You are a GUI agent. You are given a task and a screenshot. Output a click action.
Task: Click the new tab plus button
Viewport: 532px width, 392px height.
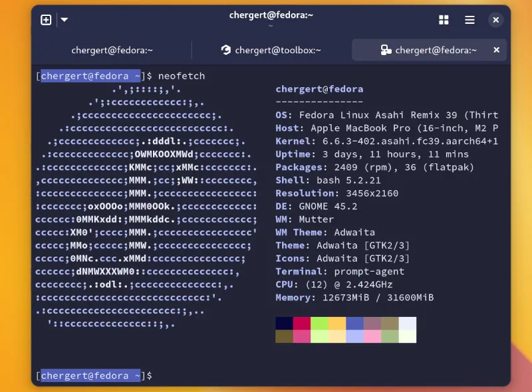pos(46,20)
